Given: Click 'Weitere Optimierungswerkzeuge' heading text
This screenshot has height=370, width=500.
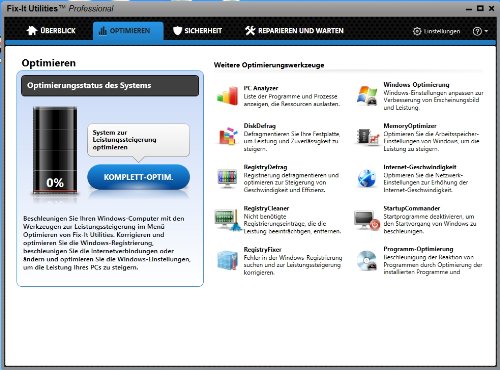Looking at the screenshot, I should click(269, 65).
